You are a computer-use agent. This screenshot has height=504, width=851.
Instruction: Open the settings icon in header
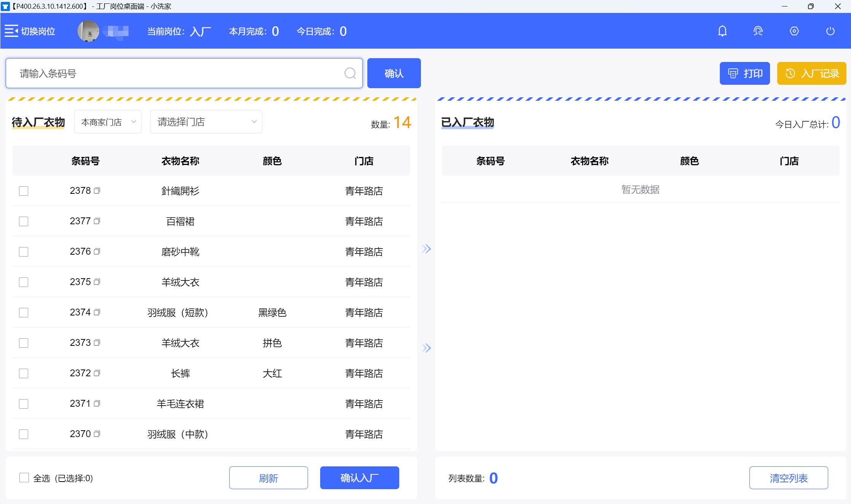[794, 31]
